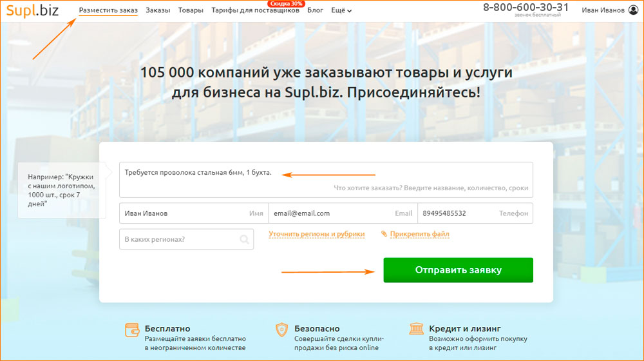Viewport: 644px width, 361px height.
Task: Click the Скидка 30% badge
Action: [x=287, y=4]
